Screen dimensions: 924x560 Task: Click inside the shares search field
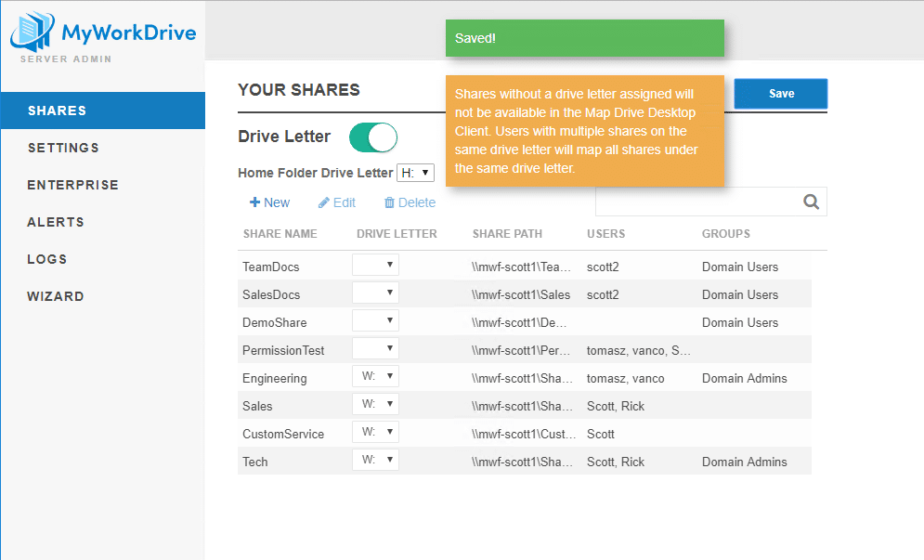click(696, 202)
